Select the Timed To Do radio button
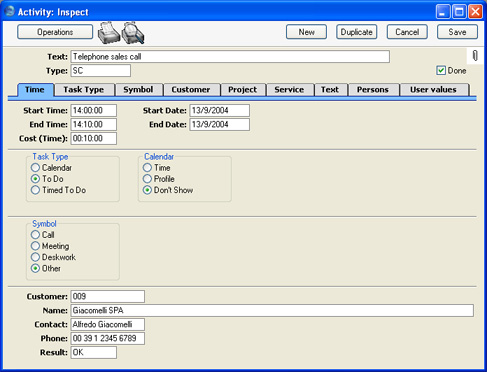 tap(35, 190)
